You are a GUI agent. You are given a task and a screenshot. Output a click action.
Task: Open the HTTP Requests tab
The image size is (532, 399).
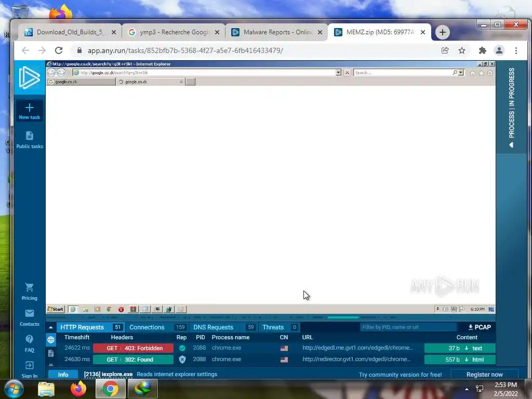(90, 327)
